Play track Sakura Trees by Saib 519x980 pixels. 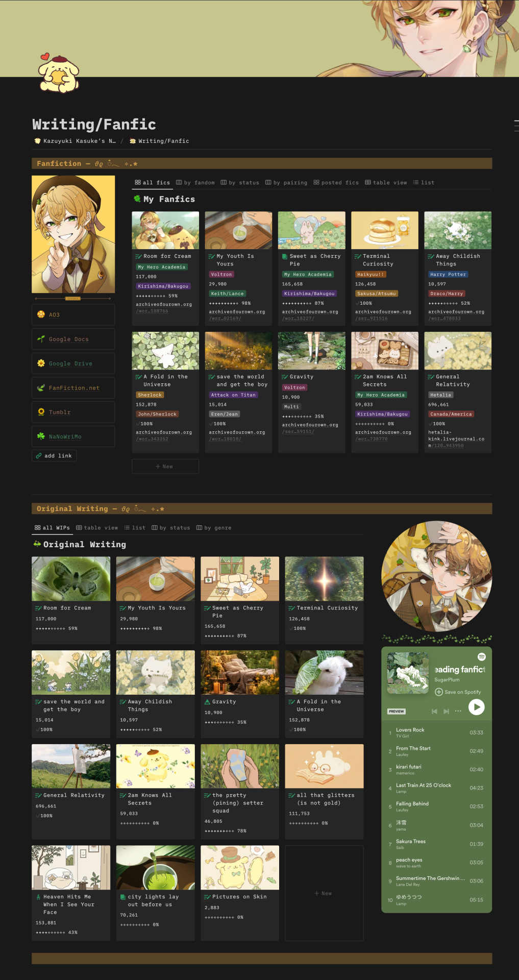point(436,844)
